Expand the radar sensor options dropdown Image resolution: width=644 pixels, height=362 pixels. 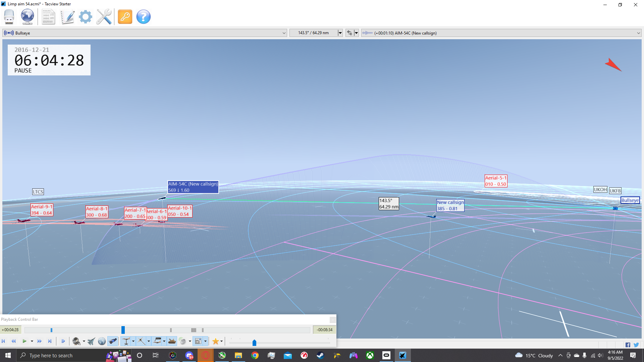[x=190, y=341]
